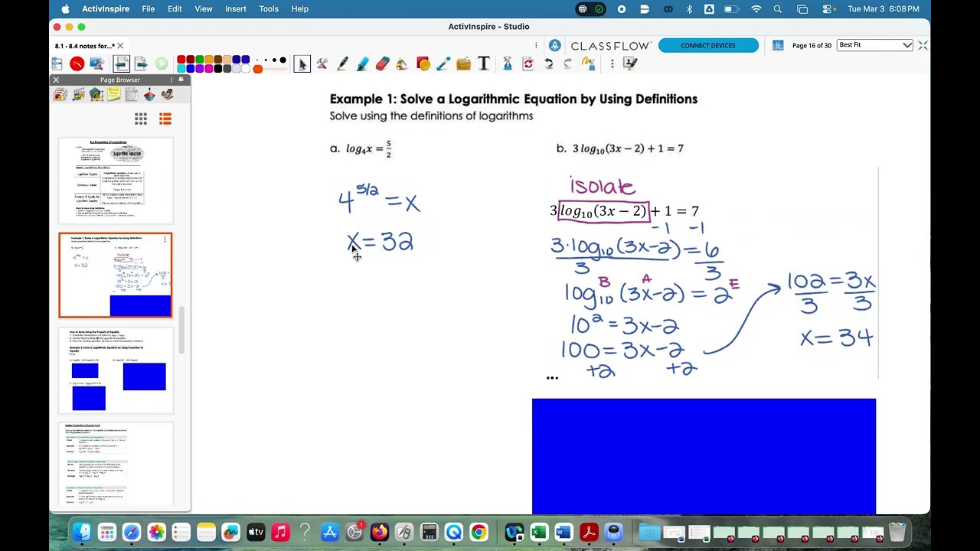
Task: Open the selected page thumbnail's menu dots
Action: (x=165, y=240)
